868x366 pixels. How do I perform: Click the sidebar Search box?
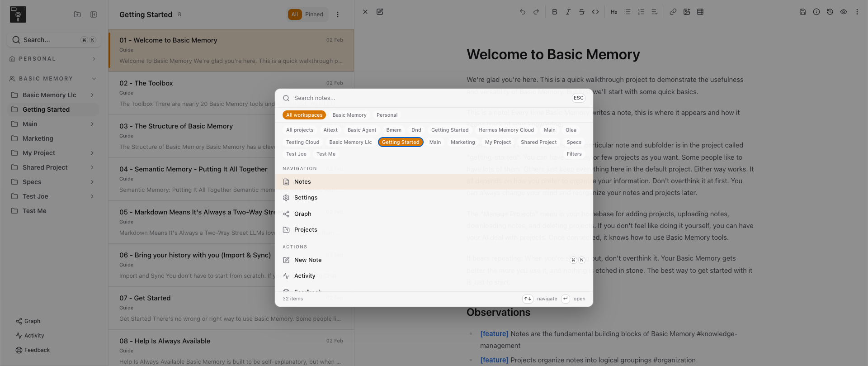pos(54,40)
